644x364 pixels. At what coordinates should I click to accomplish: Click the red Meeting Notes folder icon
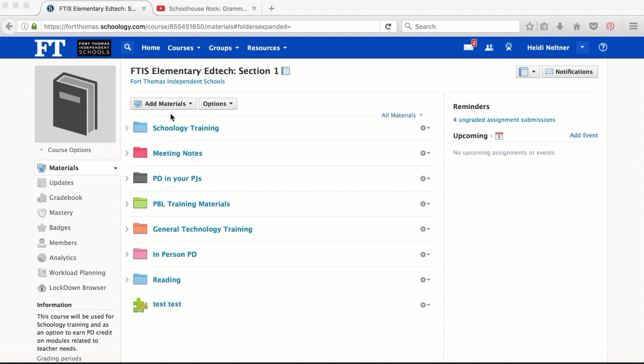pyautogui.click(x=140, y=153)
